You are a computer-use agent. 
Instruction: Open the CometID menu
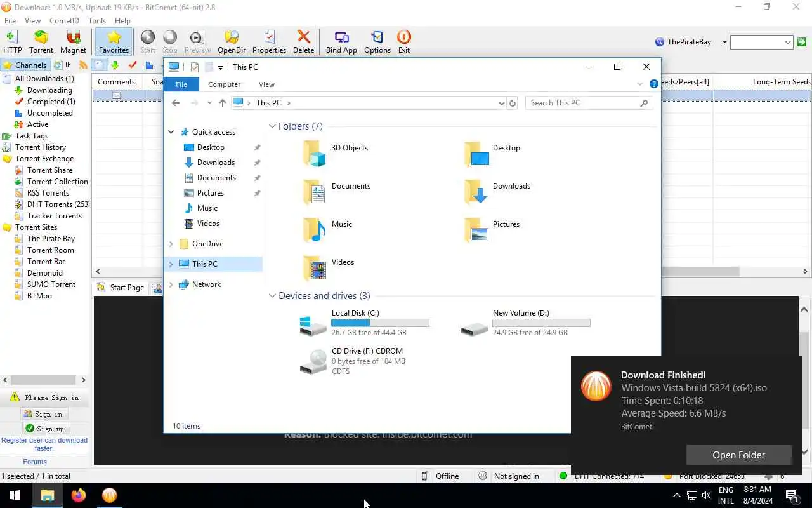[x=64, y=21]
